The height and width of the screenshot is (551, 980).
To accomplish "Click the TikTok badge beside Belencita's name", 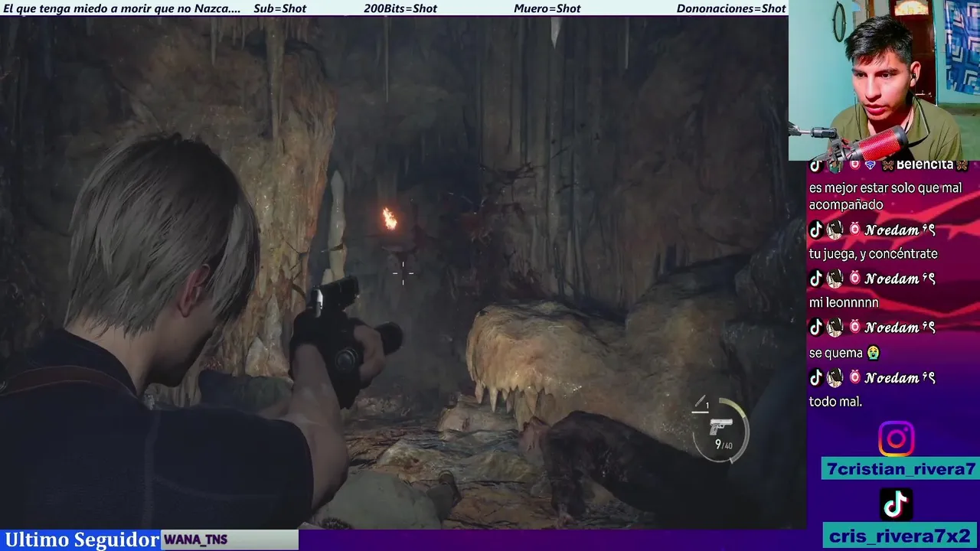I will tap(816, 165).
